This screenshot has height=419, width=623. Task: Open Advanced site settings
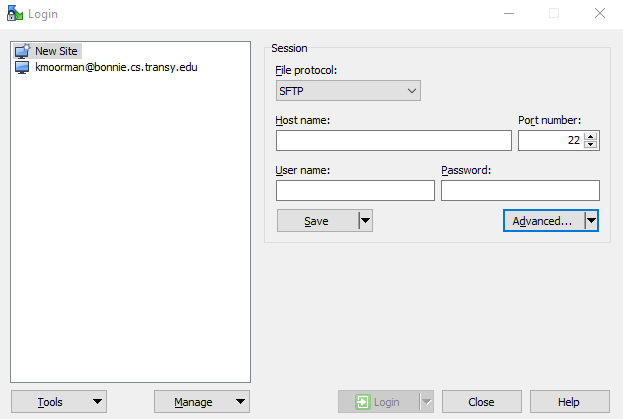tap(542, 221)
